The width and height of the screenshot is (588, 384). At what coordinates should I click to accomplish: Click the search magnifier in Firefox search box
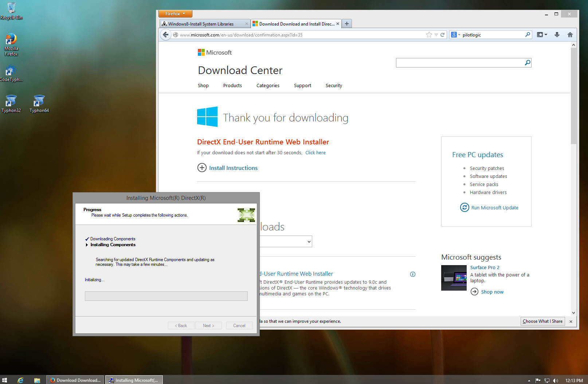pos(528,35)
